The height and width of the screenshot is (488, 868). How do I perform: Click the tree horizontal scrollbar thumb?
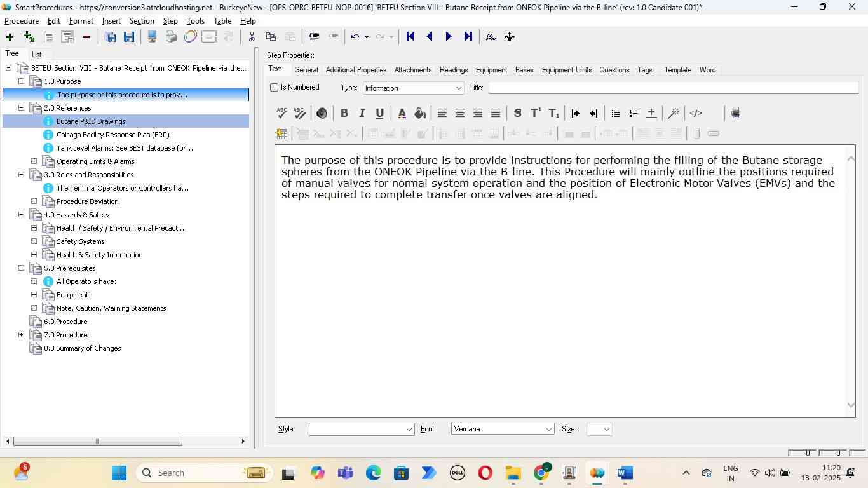(98, 442)
